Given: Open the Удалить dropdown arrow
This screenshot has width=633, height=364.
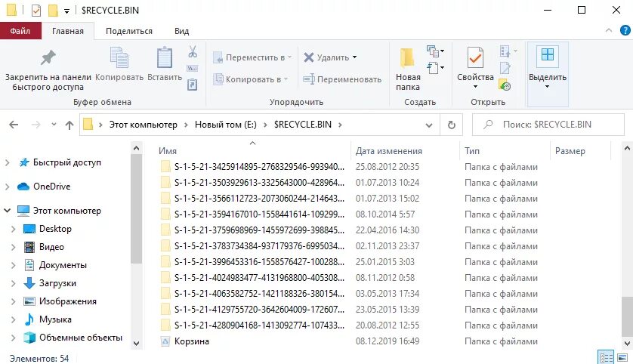Looking at the screenshot, I should (x=354, y=57).
